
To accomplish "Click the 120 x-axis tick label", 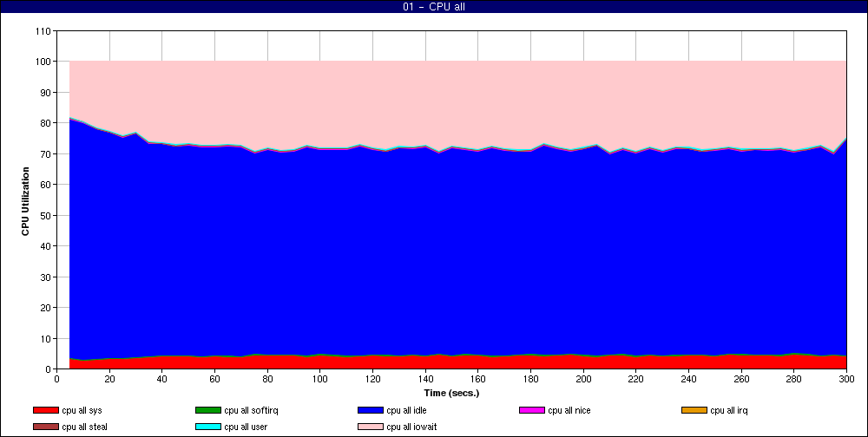I will coord(372,379).
